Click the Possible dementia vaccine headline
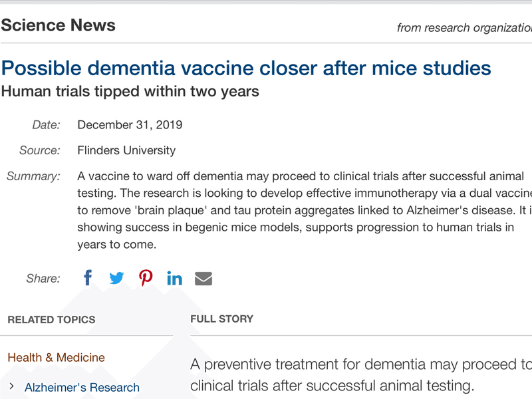Image resolution: width=532 pixels, height=399 pixels. tap(246, 68)
